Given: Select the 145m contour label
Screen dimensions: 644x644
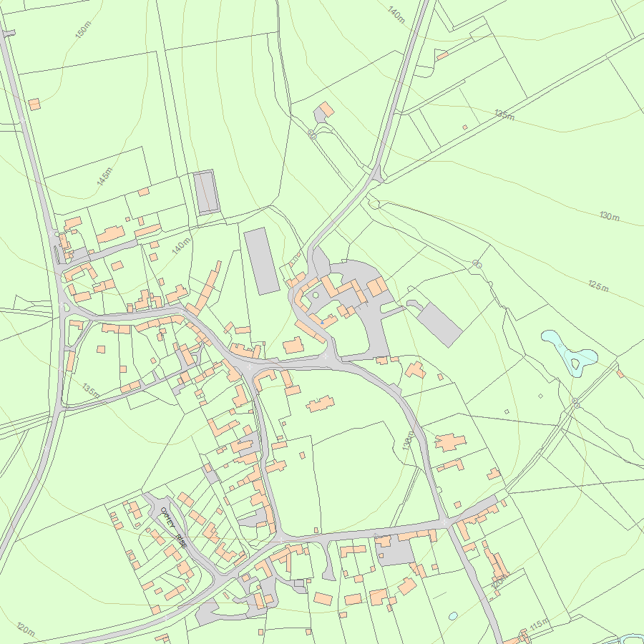Looking at the screenshot, I should click(x=104, y=177).
